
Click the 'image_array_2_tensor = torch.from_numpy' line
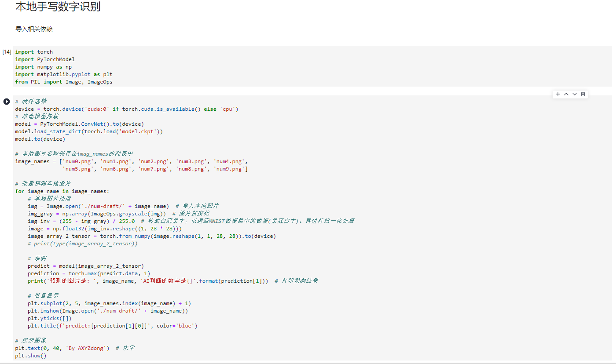152,236
